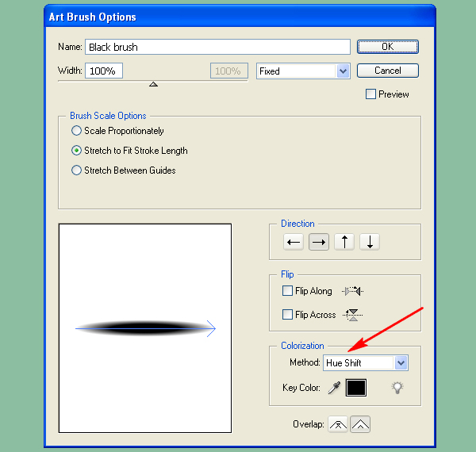Click the Flip Along diagram icon
This screenshot has width=476, height=452.
[x=352, y=291]
